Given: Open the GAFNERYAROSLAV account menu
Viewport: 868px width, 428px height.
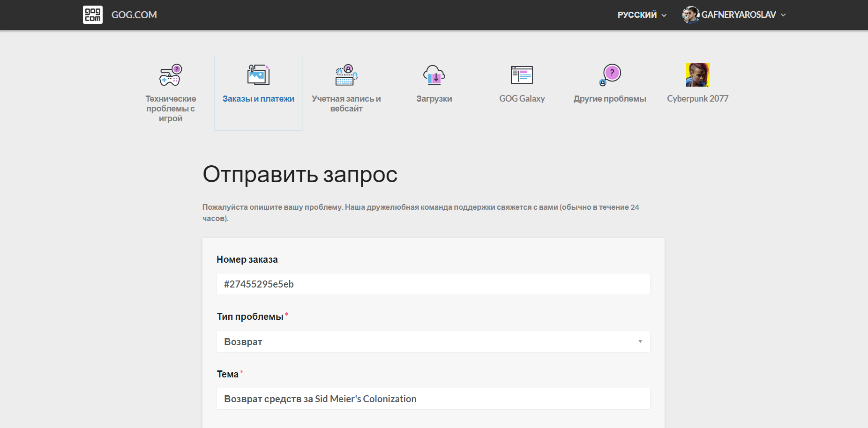Looking at the screenshot, I should 743,15.
